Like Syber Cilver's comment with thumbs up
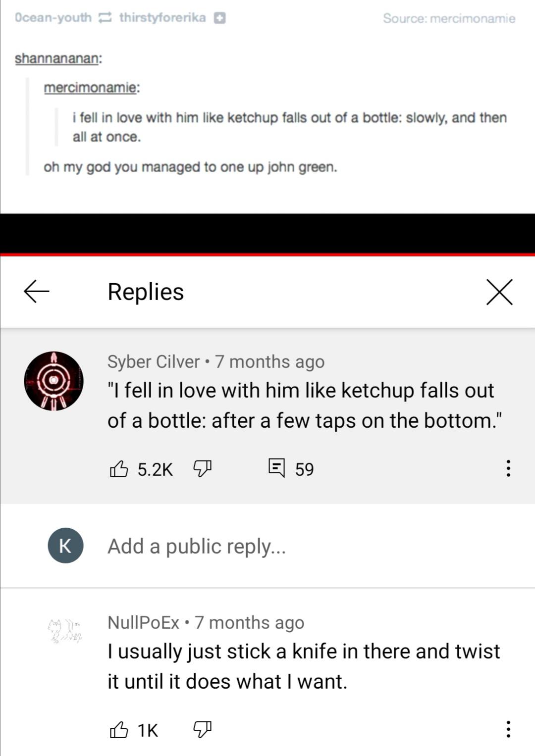The width and height of the screenshot is (535, 756). point(119,469)
